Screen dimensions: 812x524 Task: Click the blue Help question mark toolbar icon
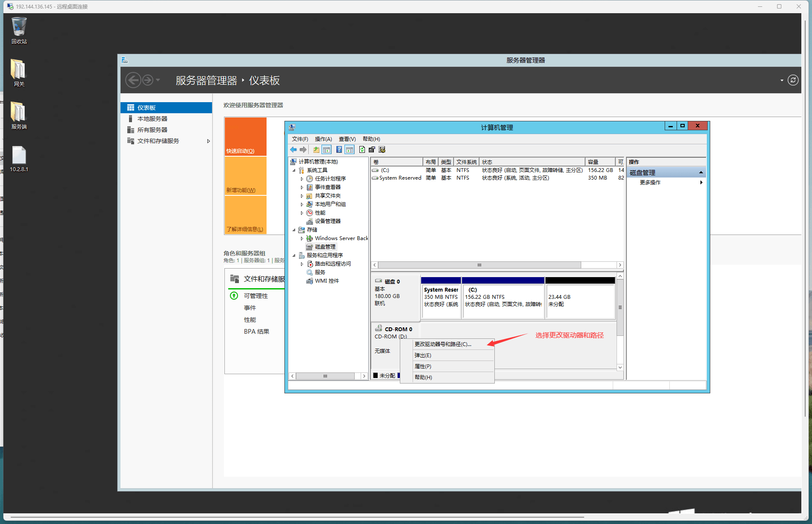click(339, 150)
